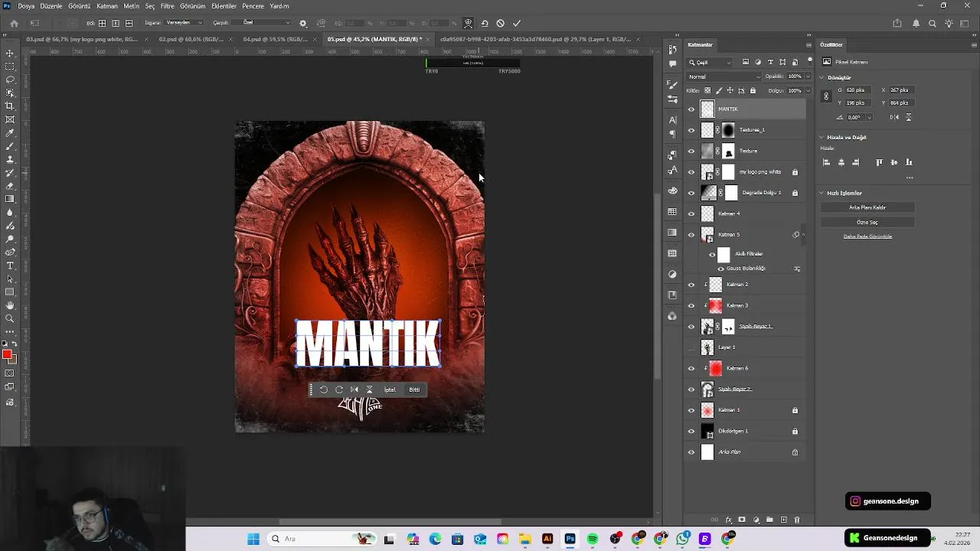Open the Dolgu percentage dropdown arrow

(x=808, y=90)
